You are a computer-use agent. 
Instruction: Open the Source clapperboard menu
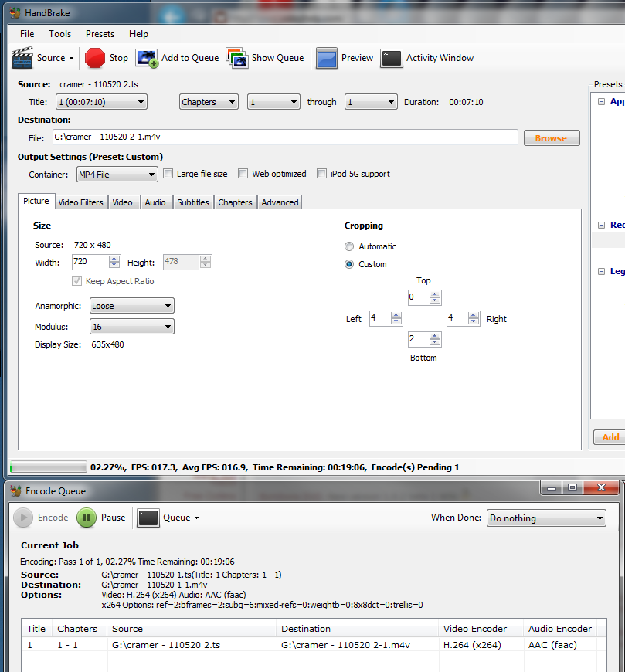click(42, 58)
